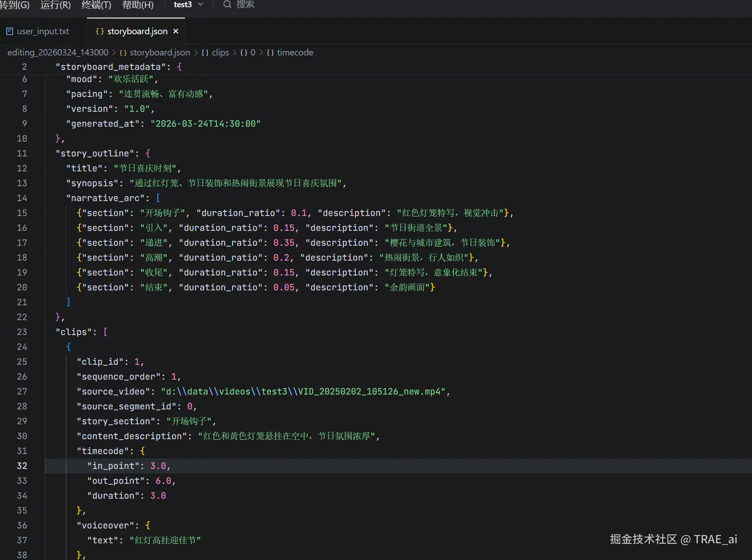Click the array icon before clips breadcrumb
The image size is (752, 560).
pyautogui.click(x=205, y=53)
